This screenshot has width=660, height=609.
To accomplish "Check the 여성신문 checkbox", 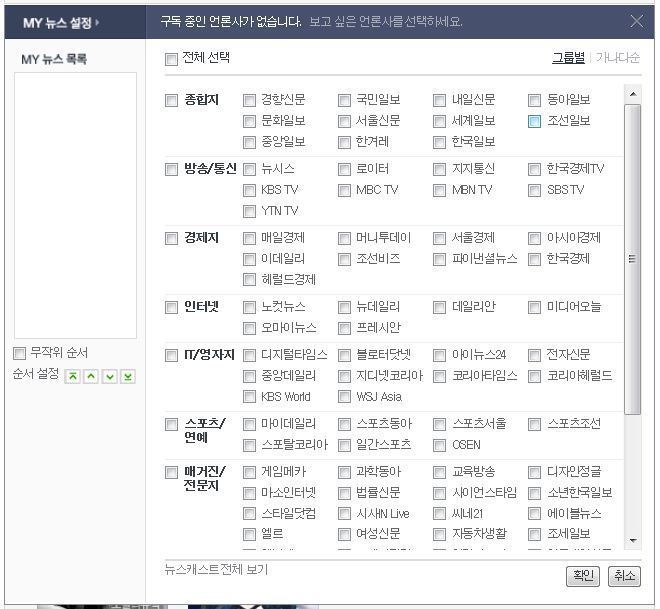I will (345, 535).
